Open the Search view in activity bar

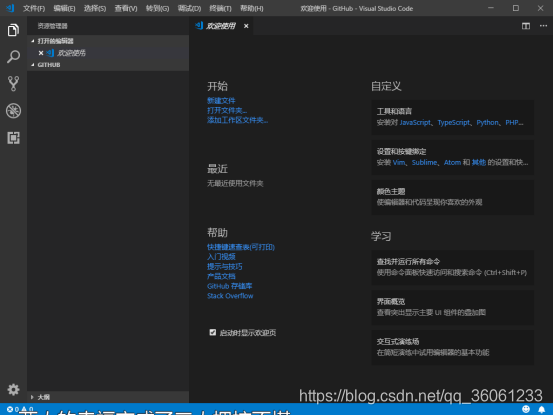(x=13, y=57)
